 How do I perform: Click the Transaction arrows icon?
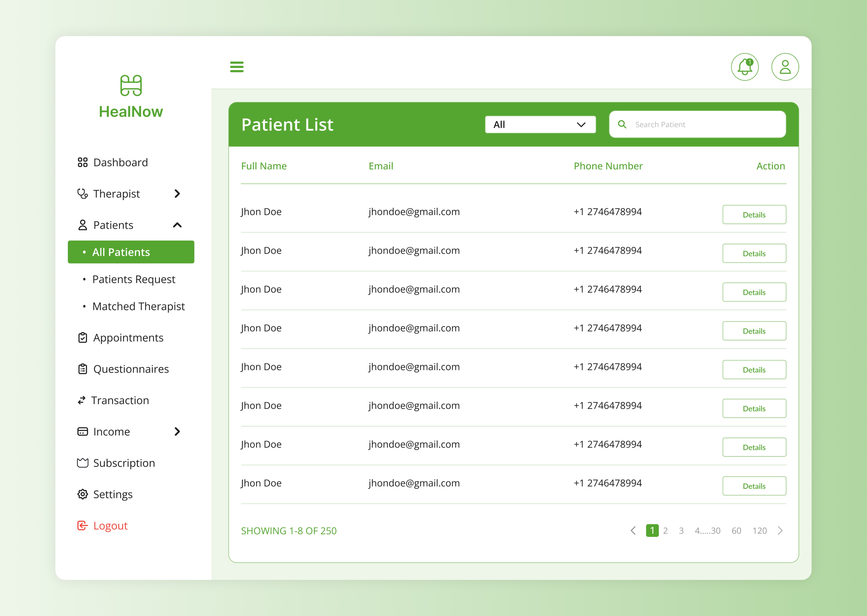click(x=82, y=400)
